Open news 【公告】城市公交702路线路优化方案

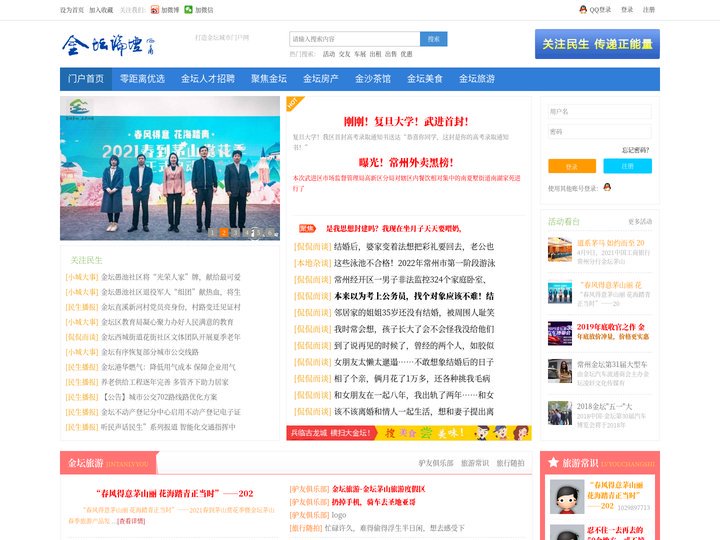tap(159, 397)
